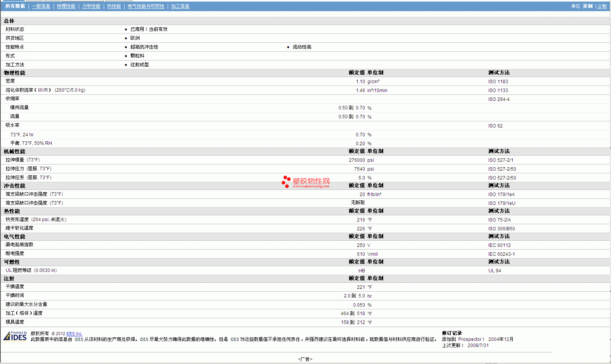Open the 一般信息 tab

coord(41,6)
